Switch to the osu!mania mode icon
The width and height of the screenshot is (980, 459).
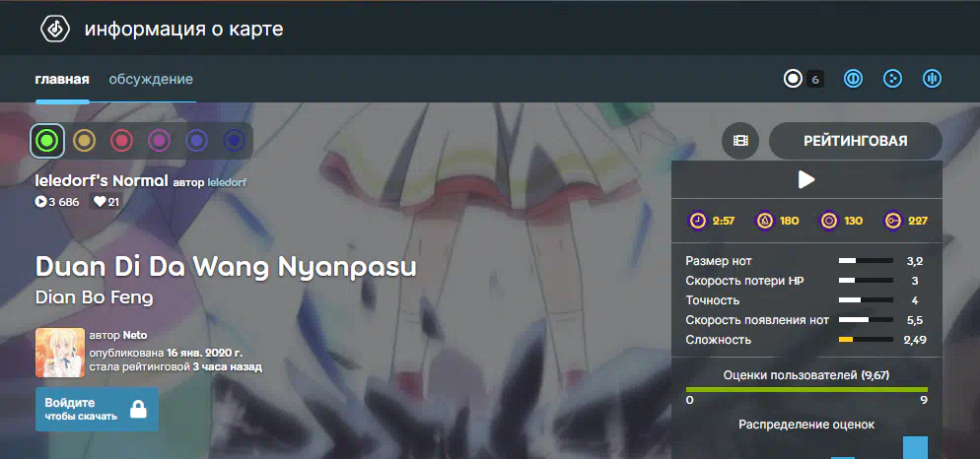932,79
